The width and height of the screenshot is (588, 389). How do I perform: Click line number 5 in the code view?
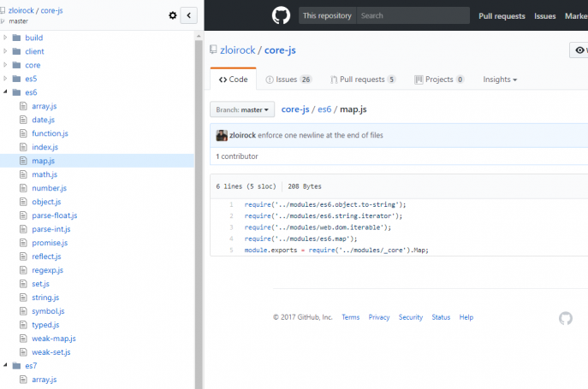231,250
